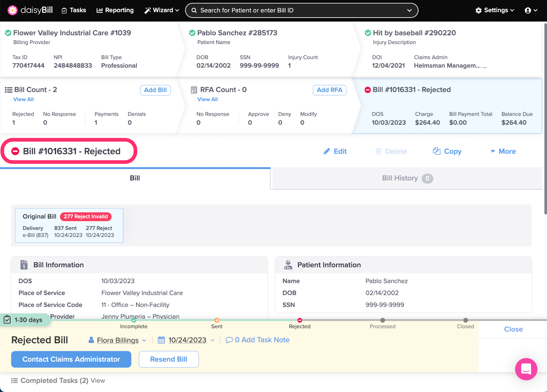The image size is (547, 392).
Task: Click the 1-30 days clipboard icon
Action: [x=7, y=320]
